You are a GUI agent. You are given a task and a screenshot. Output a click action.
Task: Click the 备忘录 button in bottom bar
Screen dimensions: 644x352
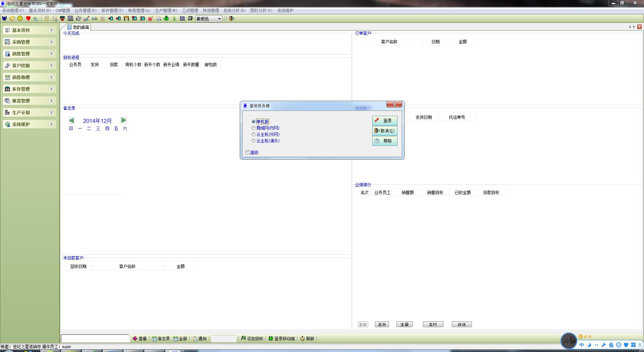point(161,339)
